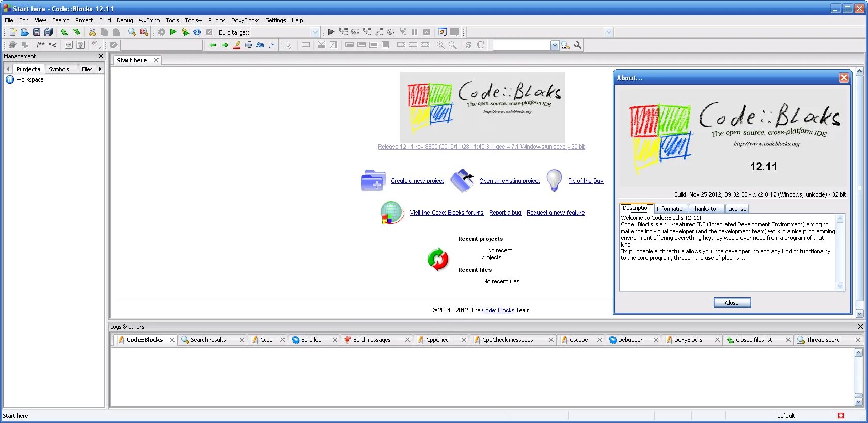Open the Create a new project link
This screenshot has width=868, height=423.
click(x=417, y=181)
